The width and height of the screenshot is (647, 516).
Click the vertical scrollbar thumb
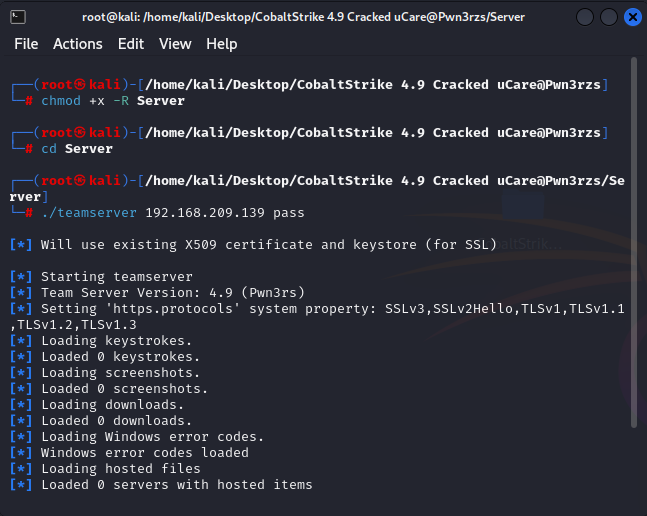click(x=634, y=243)
